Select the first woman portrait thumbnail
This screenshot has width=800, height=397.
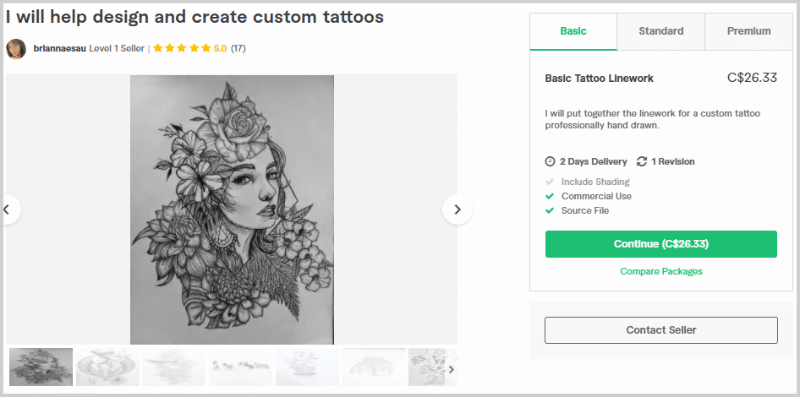click(x=41, y=367)
